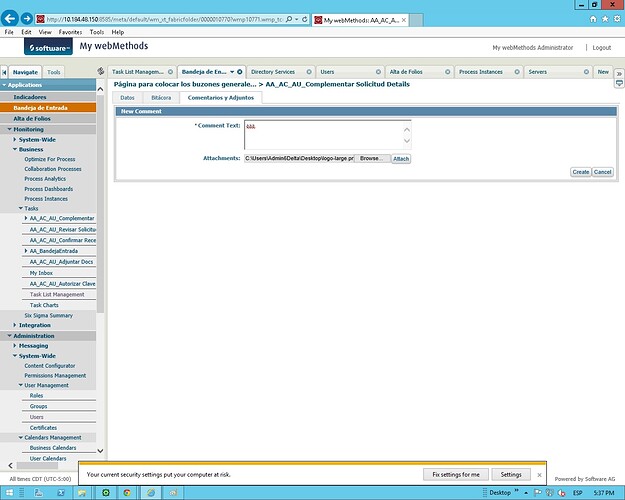
Task: Close the Alta de Folios workspace tab
Action: point(448,72)
